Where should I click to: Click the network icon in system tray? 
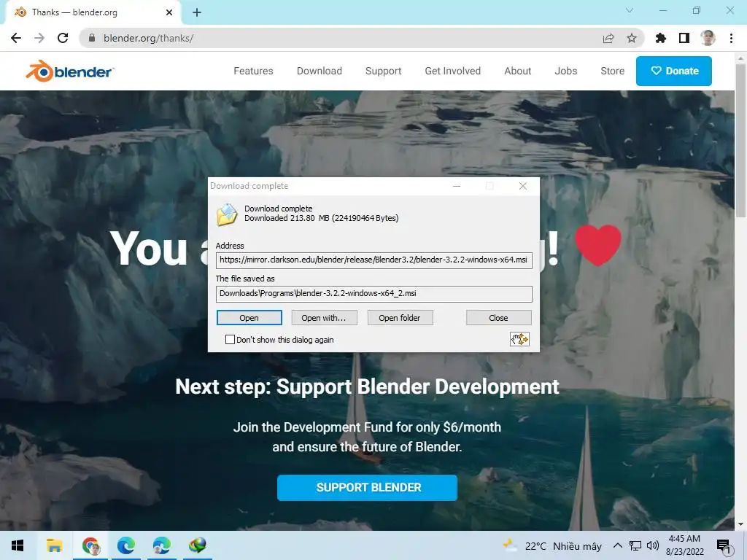pyautogui.click(x=635, y=545)
